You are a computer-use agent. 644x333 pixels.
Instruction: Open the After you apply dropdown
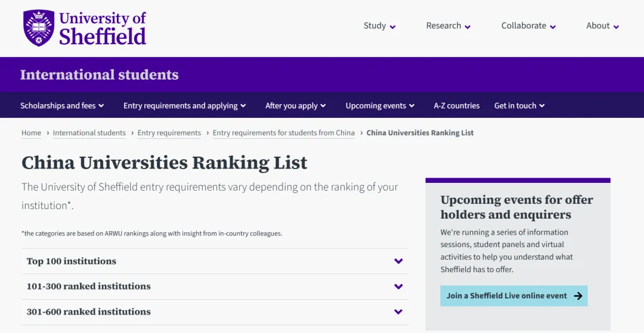coord(295,105)
